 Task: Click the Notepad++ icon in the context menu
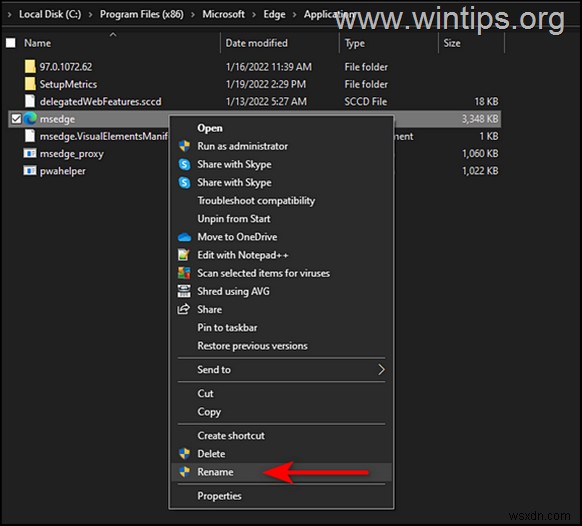pos(184,255)
